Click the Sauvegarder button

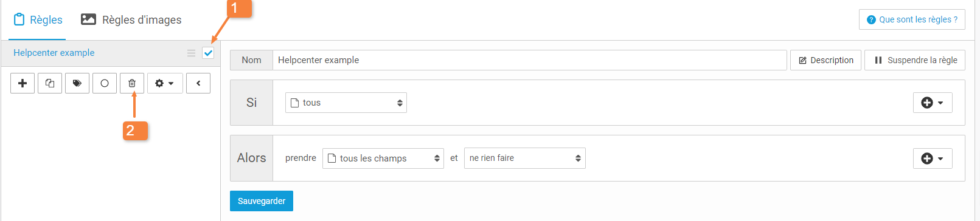262,201
